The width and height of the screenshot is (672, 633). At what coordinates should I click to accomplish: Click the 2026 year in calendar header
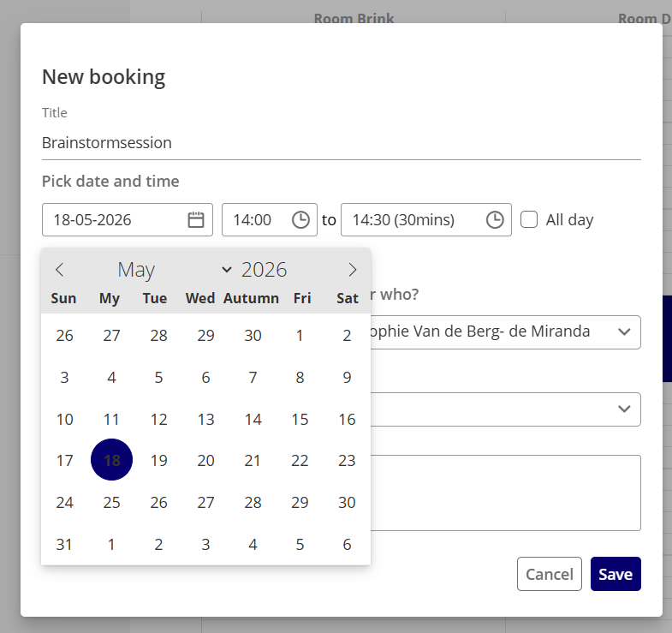(x=264, y=270)
